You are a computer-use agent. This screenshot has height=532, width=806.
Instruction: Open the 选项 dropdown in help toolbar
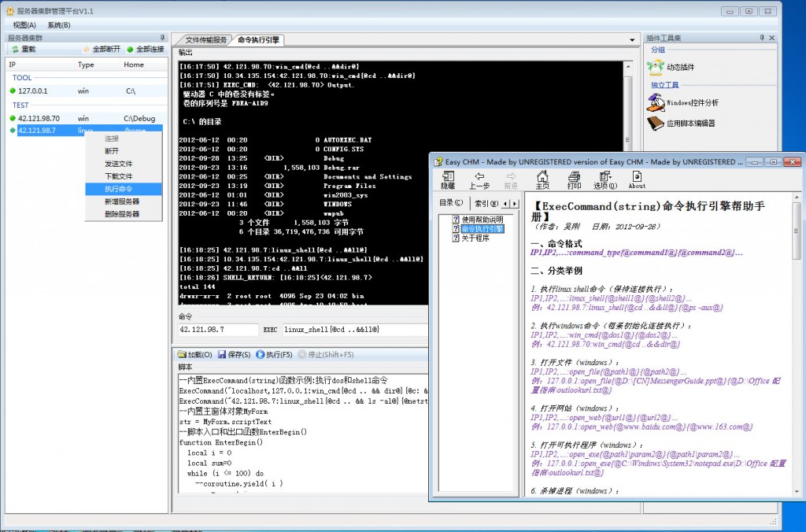pyautogui.click(x=605, y=177)
